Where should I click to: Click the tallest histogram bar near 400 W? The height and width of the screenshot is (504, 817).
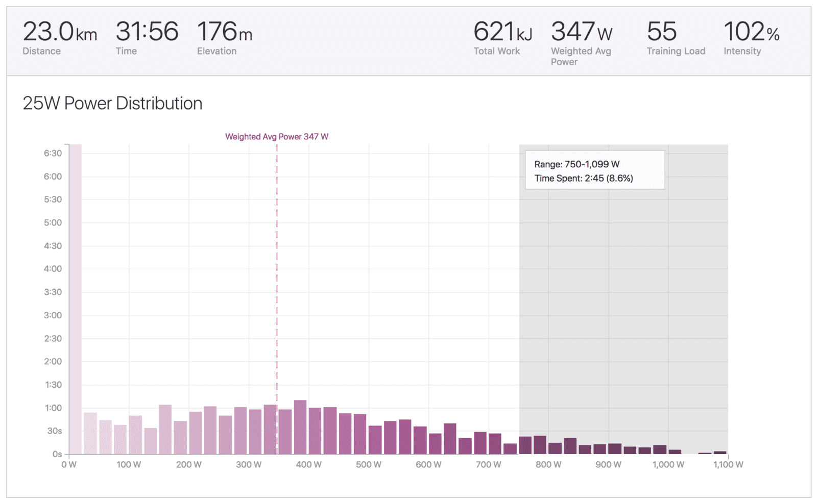coord(300,427)
